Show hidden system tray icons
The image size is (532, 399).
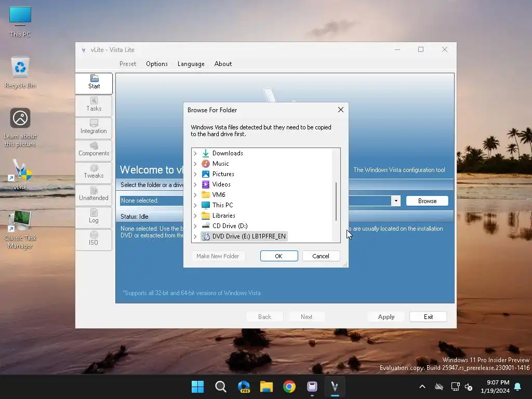pyautogui.click(x=422, y=387)
